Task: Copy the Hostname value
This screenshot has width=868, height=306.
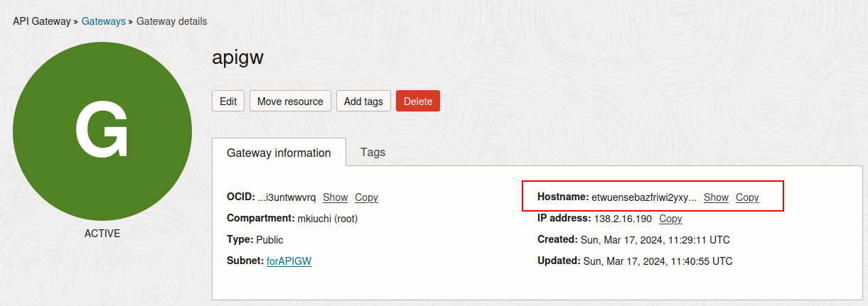Action: point(747,197)
